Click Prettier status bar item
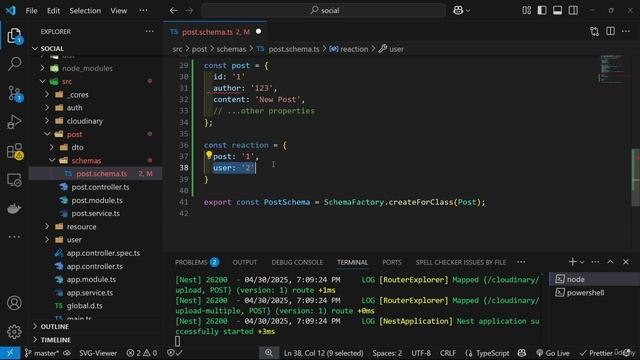 click(596, 353)
